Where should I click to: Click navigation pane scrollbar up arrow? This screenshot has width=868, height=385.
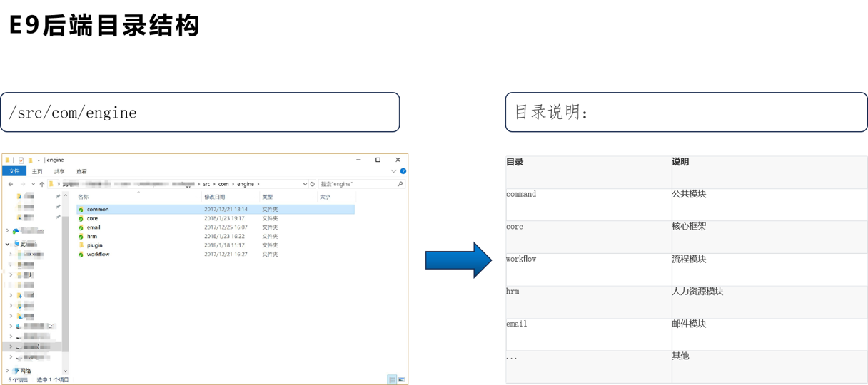(x=65, y=195)
